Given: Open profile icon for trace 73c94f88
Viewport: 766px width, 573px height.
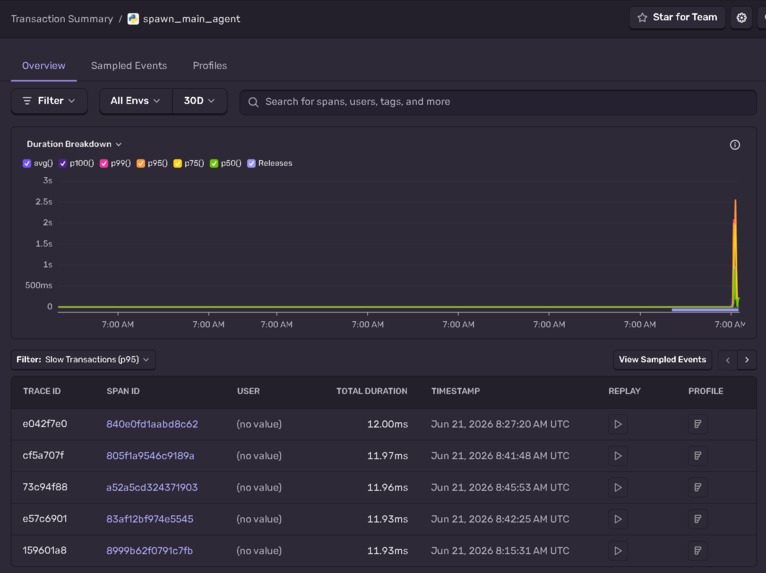Looking at the screenshot, I should click(x=698, y=488).
